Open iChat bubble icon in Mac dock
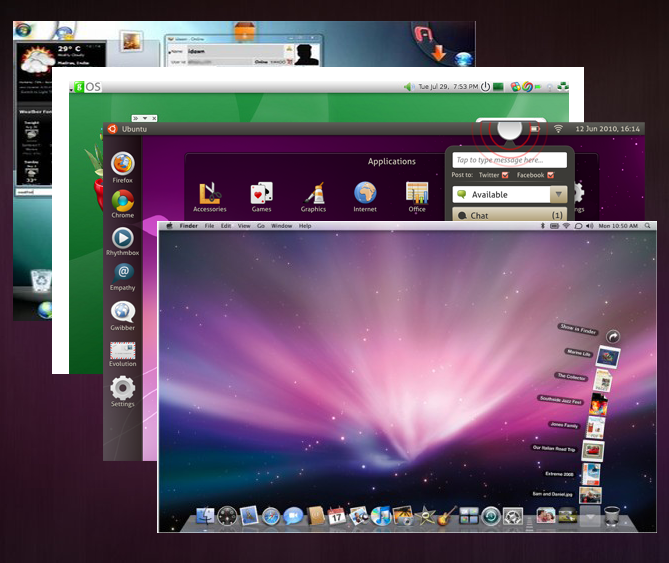 (x=293, y=516)
